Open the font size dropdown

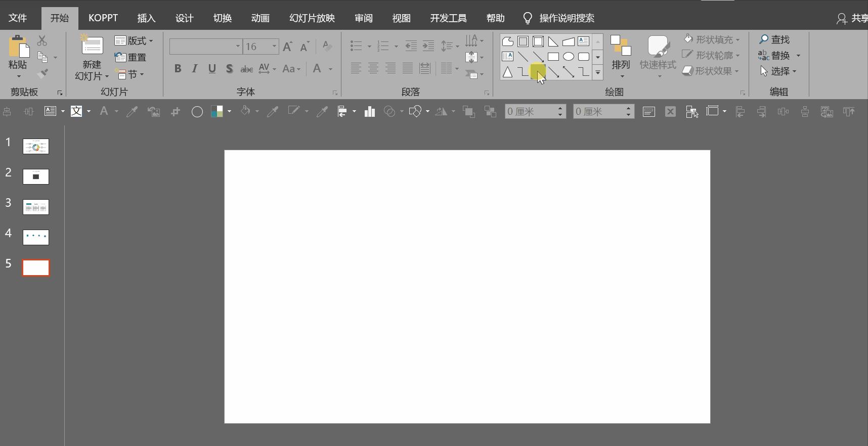[274, 47]
